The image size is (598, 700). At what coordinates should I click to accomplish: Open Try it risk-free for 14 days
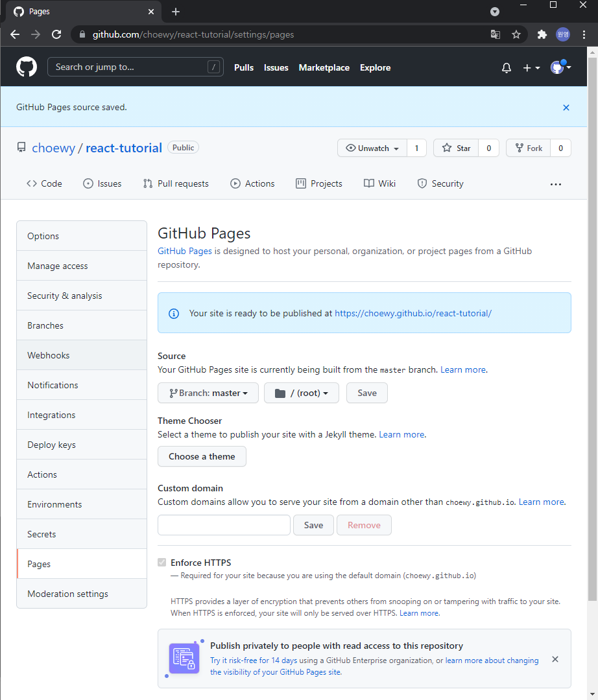click(254, 660)
